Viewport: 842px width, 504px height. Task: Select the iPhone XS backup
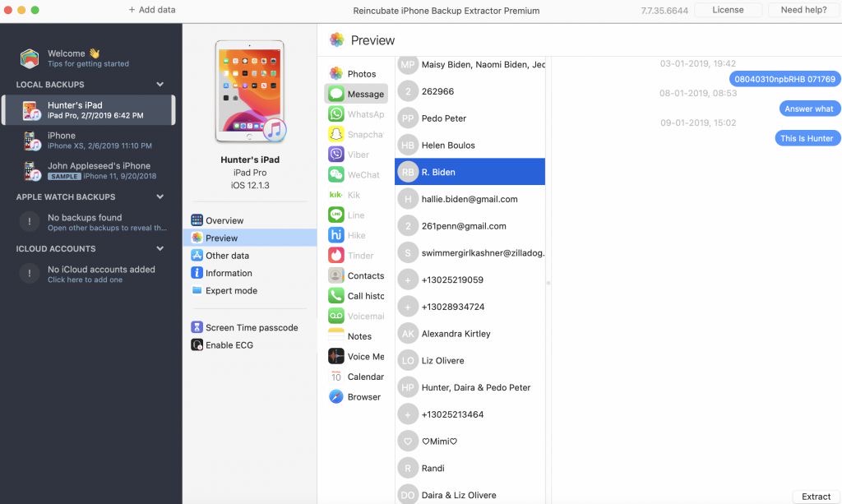point(88,140)
